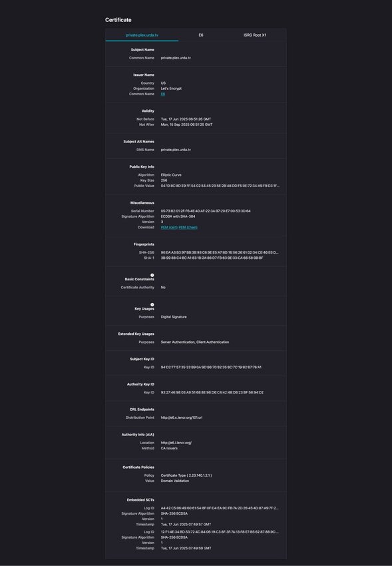This screenshot has height=566, width=392.
Task: Click the second embedded SCT Log ID
Action: coord(220,532)
